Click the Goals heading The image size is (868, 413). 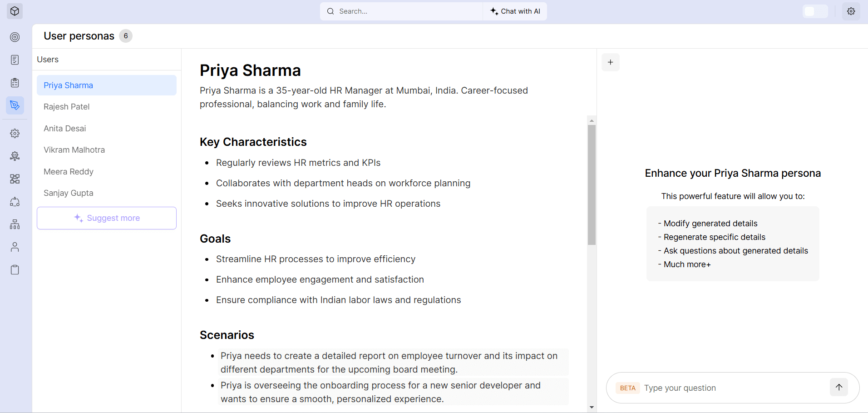215,239
